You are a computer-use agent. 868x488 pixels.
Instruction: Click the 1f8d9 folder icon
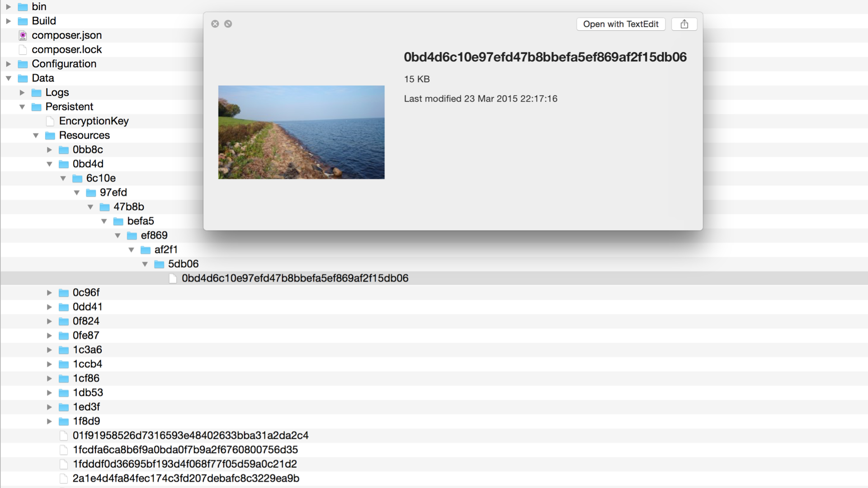64,422
